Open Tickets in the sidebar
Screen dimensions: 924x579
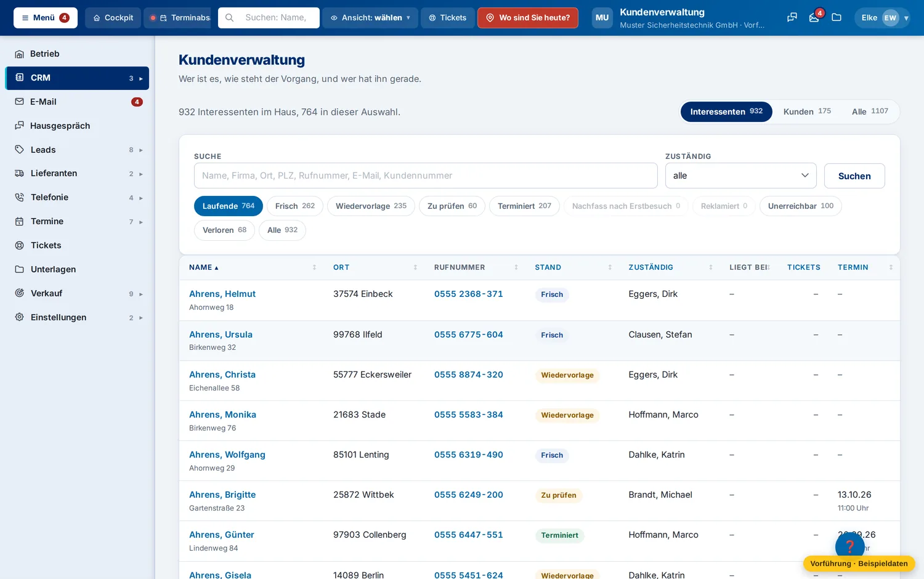coord(77,245)
